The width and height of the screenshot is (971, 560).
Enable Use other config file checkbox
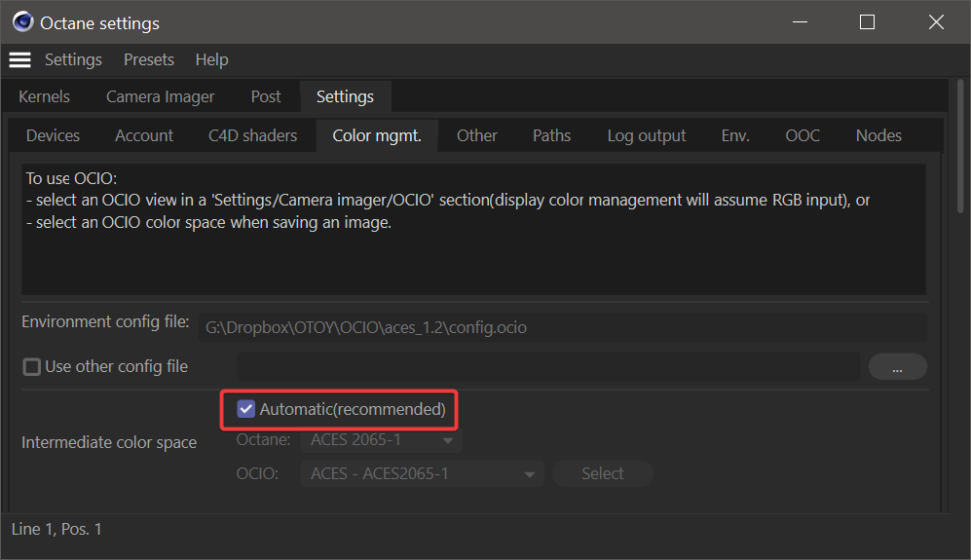[32, 367]
